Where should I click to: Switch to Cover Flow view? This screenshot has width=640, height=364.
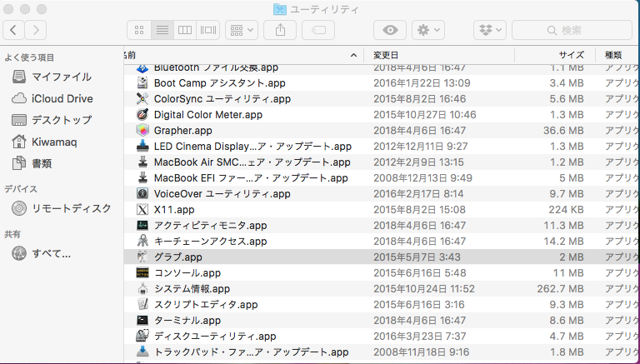point(207,30)
